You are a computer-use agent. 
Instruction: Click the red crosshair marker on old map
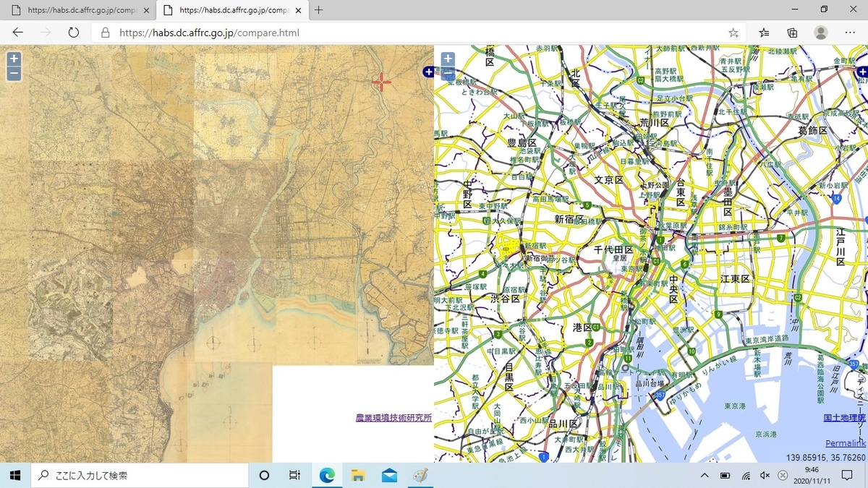tap(381, 82)
